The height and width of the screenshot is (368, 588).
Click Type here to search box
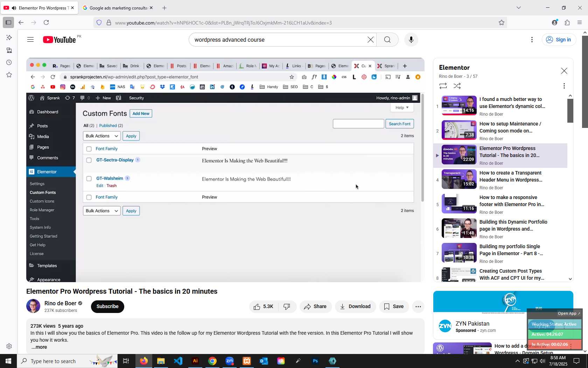click(x=67, y=361)
